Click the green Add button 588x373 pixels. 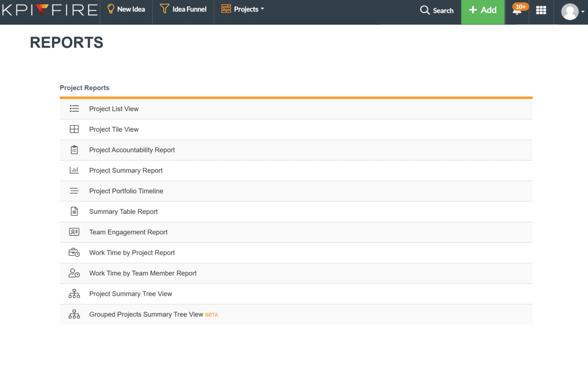[x=483, y=10]
